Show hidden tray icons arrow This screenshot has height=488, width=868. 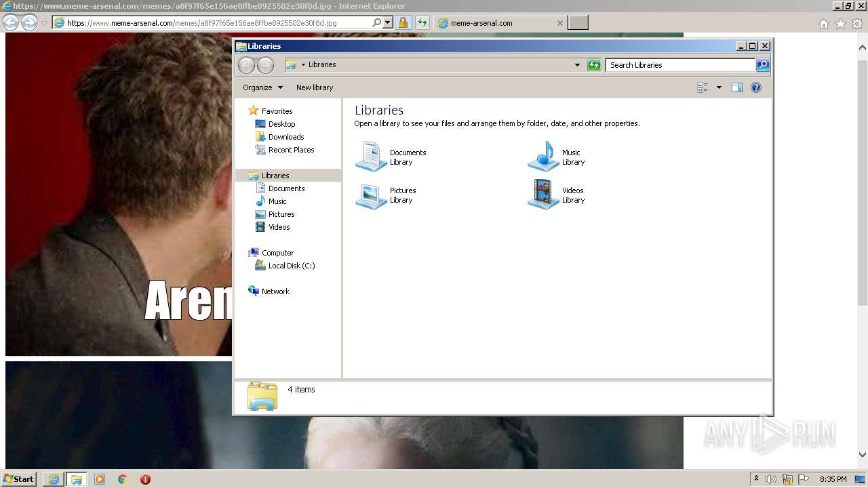click(756, 479)
